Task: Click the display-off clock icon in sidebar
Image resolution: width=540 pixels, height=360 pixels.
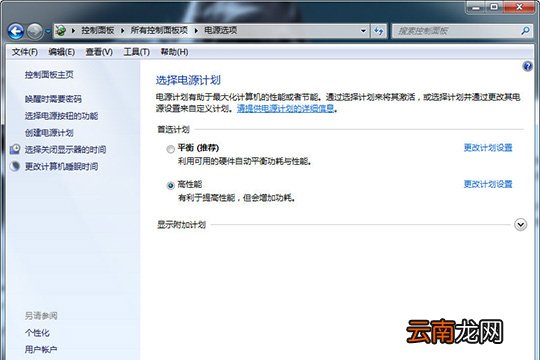Action: click(15, 149)
